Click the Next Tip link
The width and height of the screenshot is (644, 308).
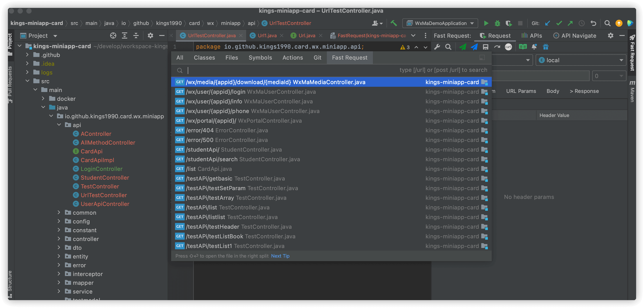280,256
